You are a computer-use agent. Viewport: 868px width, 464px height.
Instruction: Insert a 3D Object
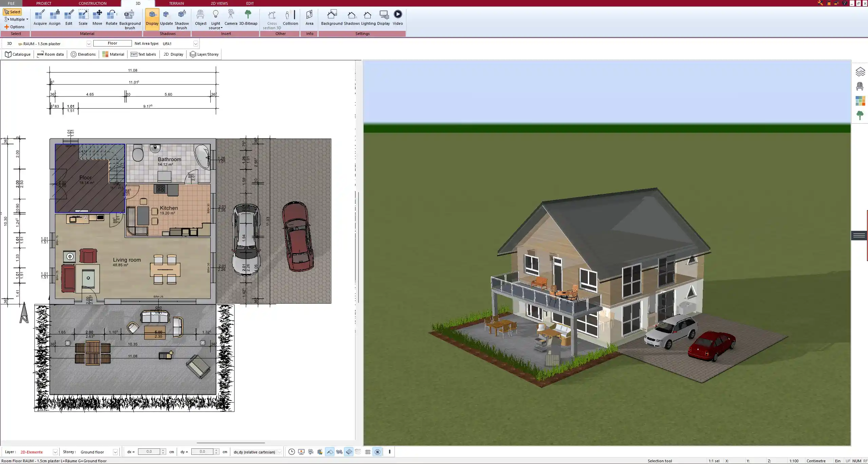tap(200, 18)
